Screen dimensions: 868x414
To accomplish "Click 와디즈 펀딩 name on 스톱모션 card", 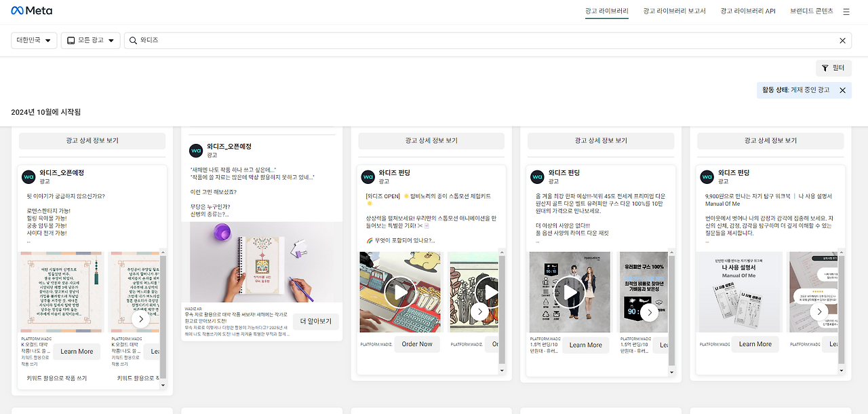I will coord(395,173).
